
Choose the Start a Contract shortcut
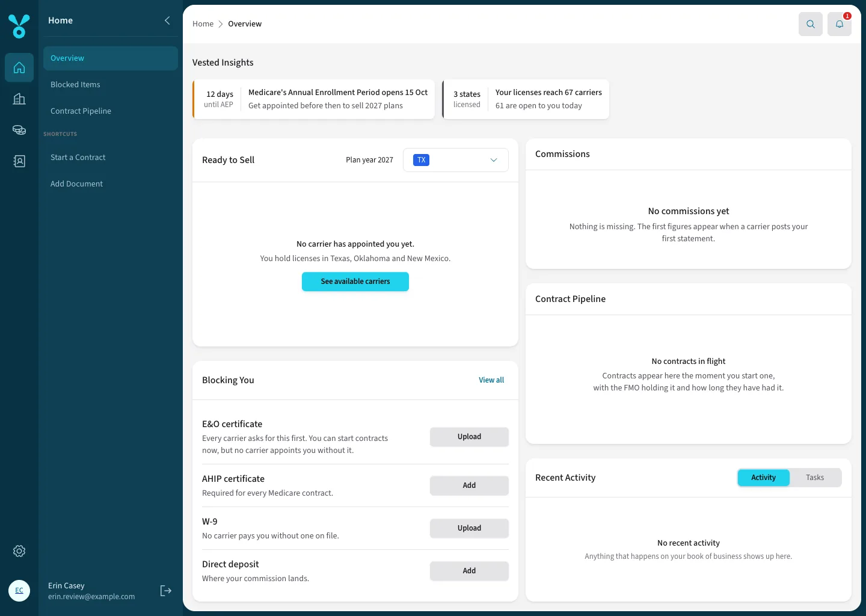point(111,158)
